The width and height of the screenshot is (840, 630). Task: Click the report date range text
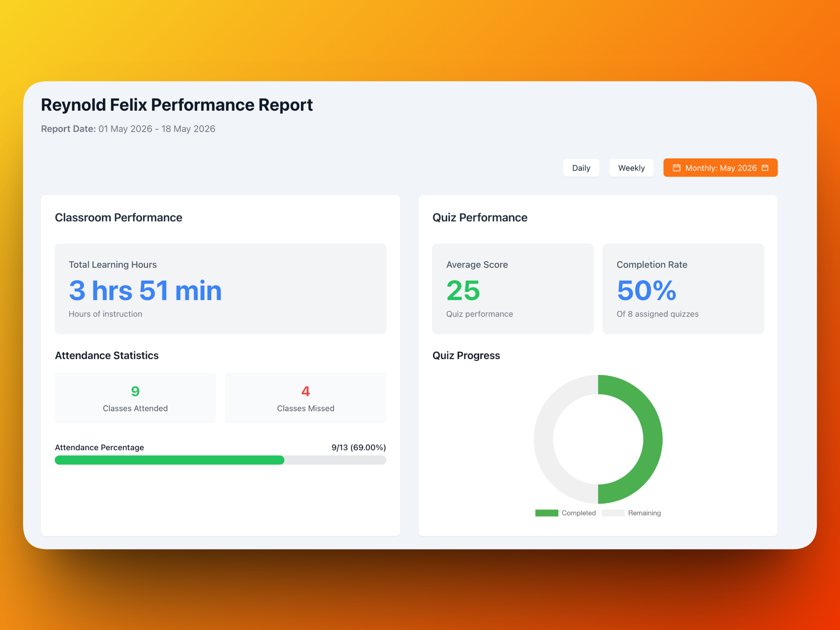point(157,129)
